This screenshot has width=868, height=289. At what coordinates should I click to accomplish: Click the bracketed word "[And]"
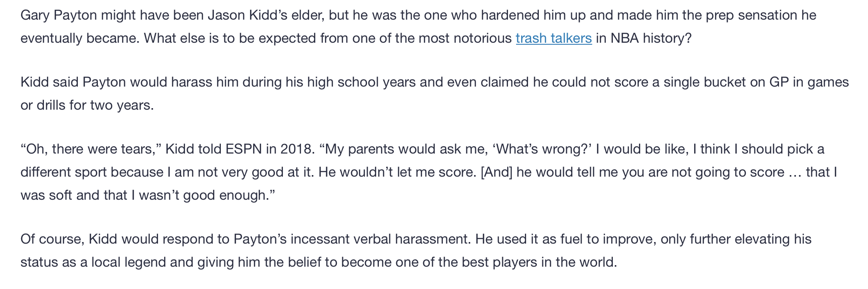click(x=496, y=172)
